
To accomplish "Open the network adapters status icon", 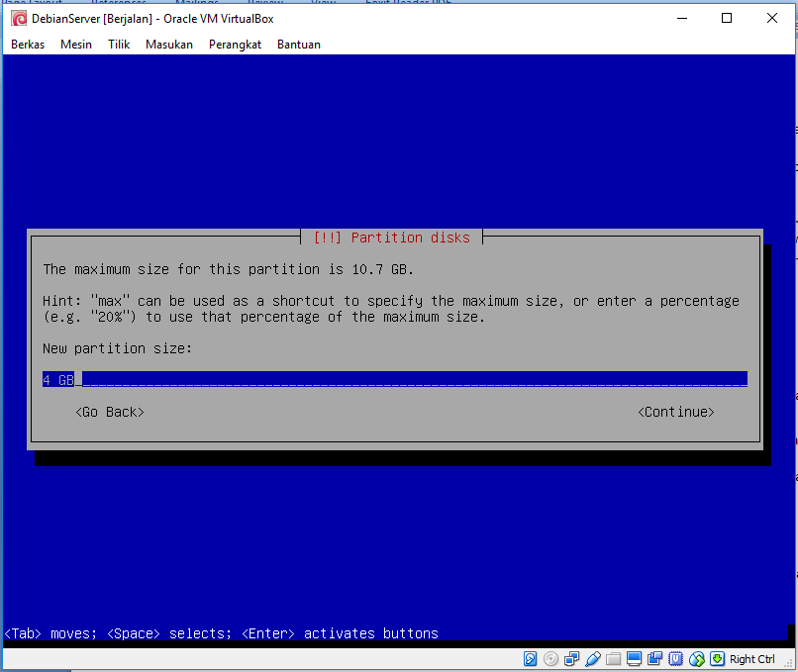I will [571, 659].
